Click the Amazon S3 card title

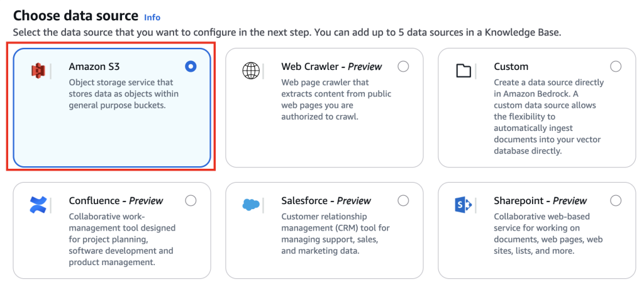coord(94,67)
